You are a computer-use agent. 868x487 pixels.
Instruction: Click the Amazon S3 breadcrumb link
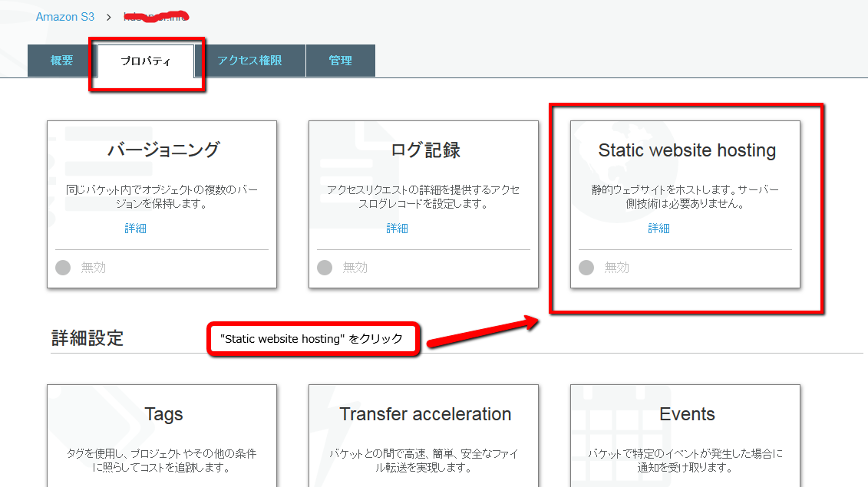coord(65,16)
